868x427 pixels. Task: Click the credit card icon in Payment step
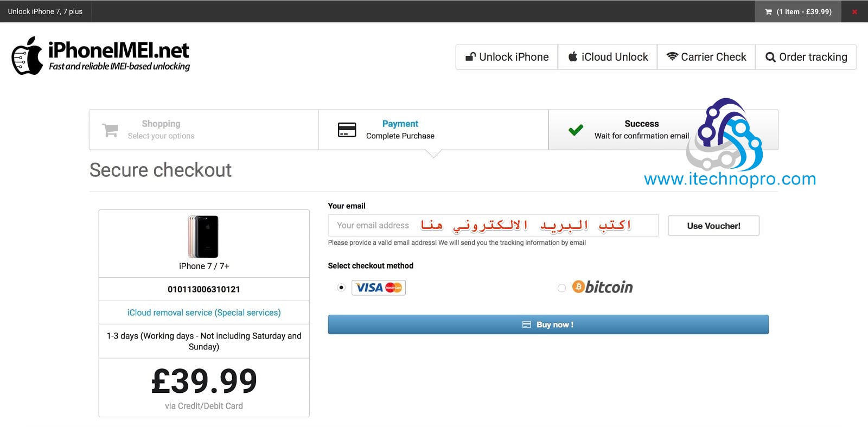(x=347, y=130)
